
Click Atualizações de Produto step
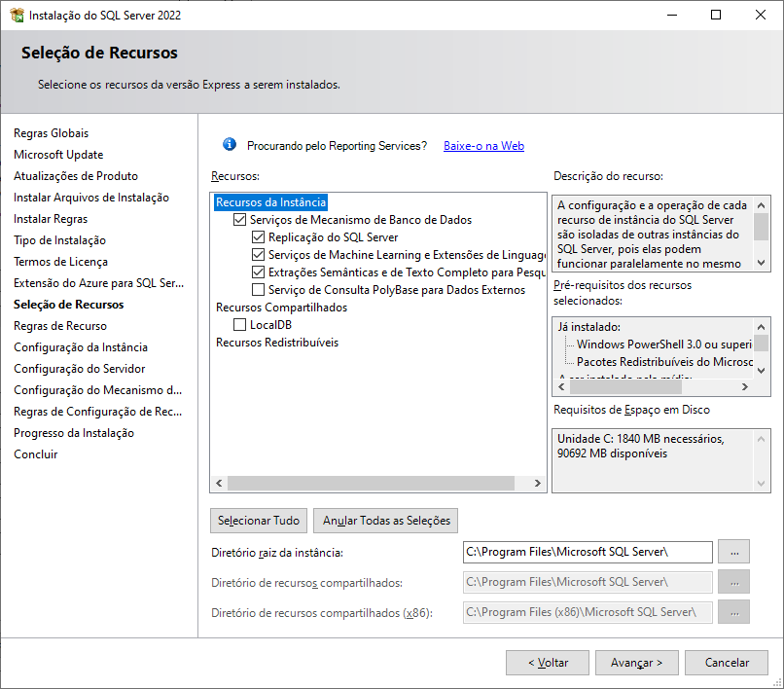(x=76, y=176)
